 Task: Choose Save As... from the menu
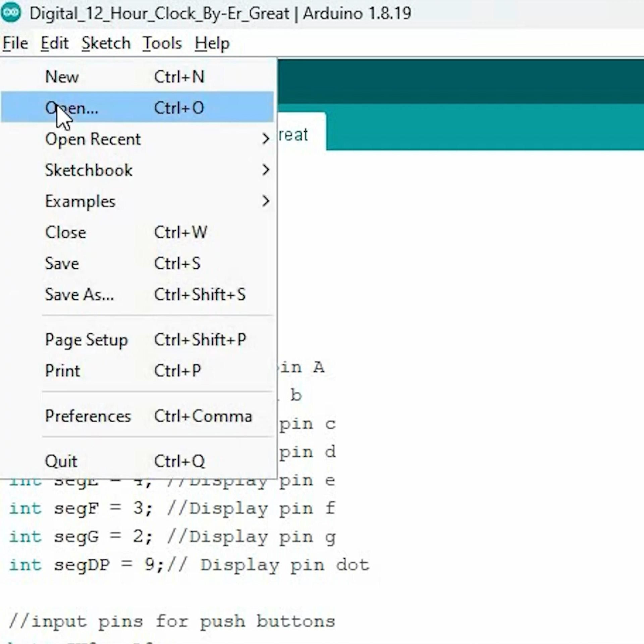(79, 294)
